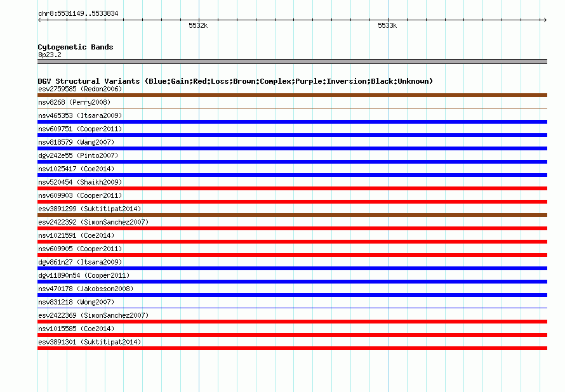Click the blue gain bar of nsv1025417

tap(292, 175)
